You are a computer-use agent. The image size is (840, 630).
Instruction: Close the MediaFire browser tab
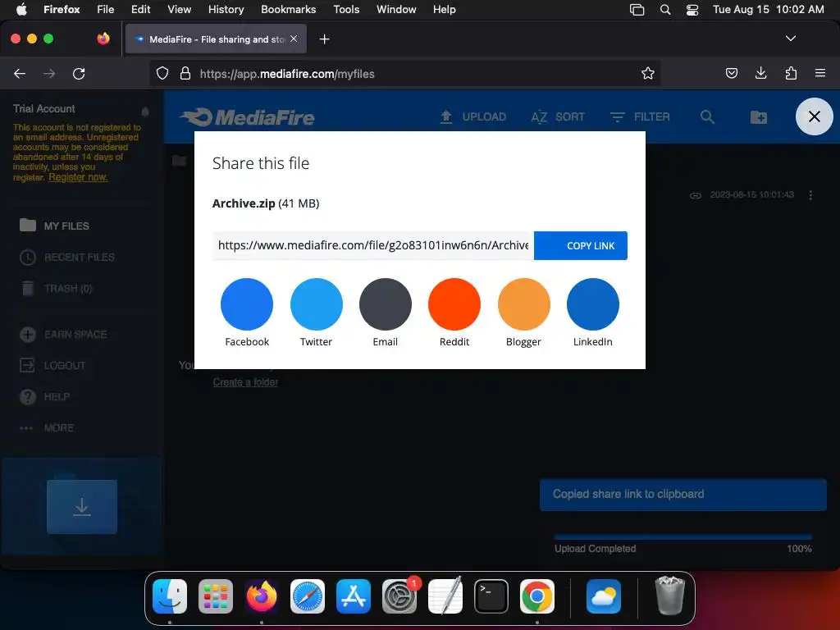coord(294,39)
